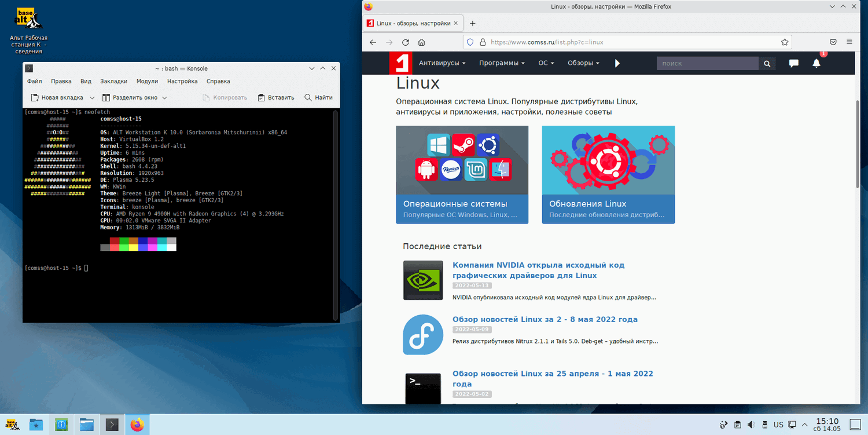
Task: Click the Konsole "Новая вкладка" new-tab button
Action: pyautogui.click(x=56, y=97)
